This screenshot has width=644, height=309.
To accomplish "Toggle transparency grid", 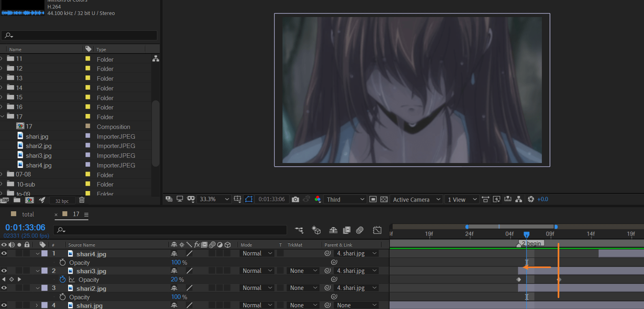I will tap(384, 199).
